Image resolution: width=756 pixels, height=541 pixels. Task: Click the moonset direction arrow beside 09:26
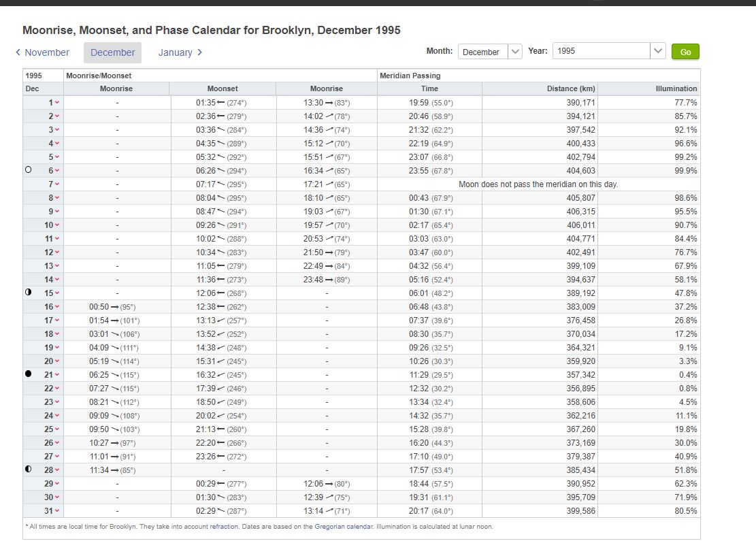(x=221, y=225)
